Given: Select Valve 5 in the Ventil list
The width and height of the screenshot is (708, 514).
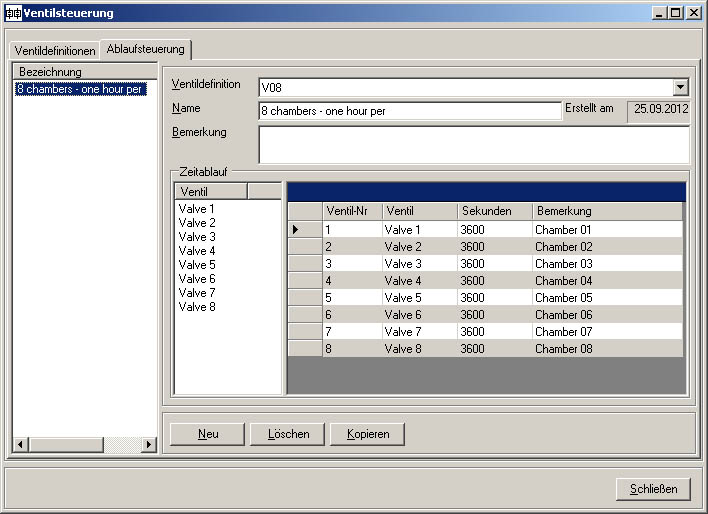Looking at the screenshot, I should [197, 265].
